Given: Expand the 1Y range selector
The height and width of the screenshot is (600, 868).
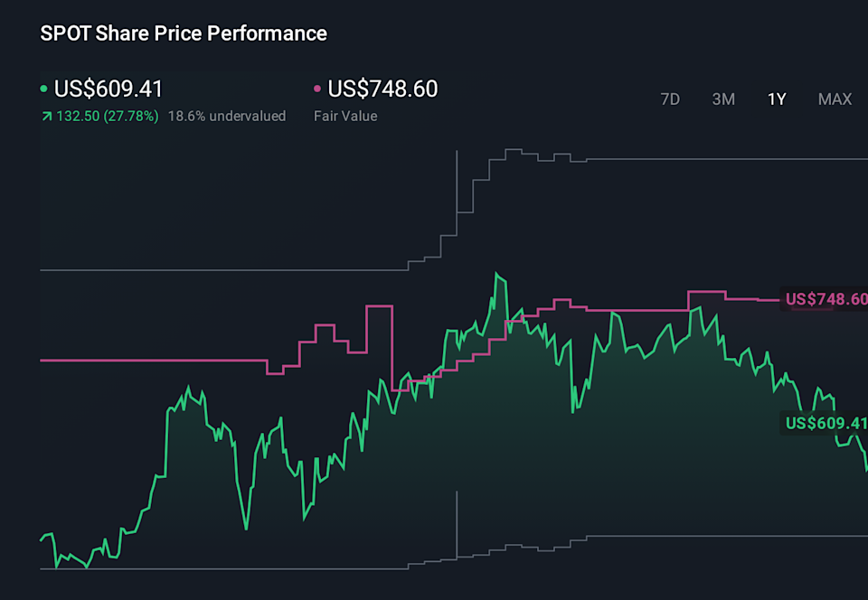Looking at the screenshot, I should point(776,99).
